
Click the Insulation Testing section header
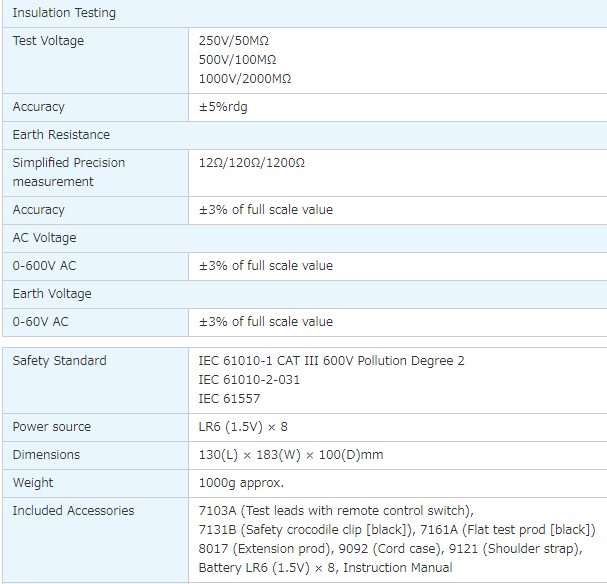click(305, 13)
